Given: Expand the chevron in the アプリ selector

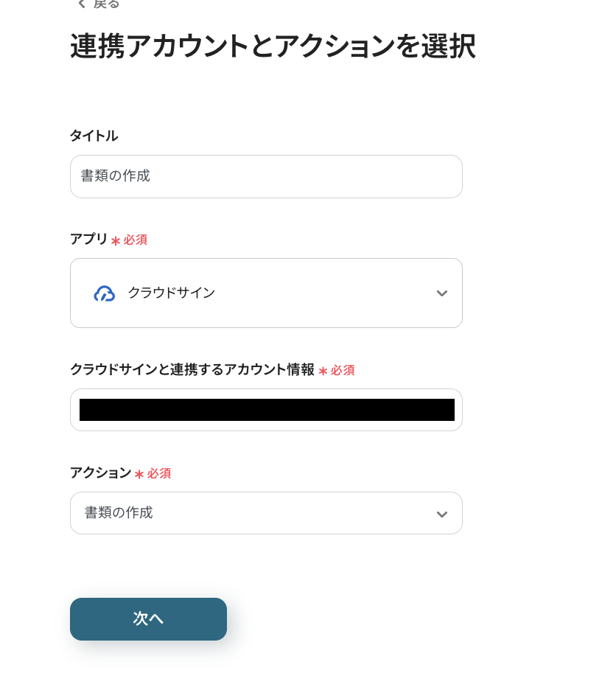Looking at the screenshot, I should coord(442,293).
